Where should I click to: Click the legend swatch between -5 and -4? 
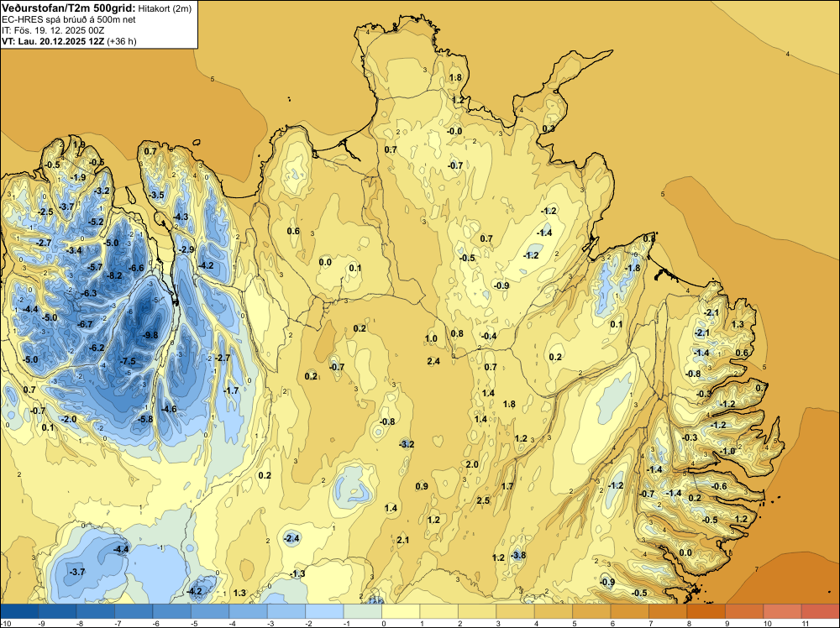pyautogui.click(x=210, y=611)
